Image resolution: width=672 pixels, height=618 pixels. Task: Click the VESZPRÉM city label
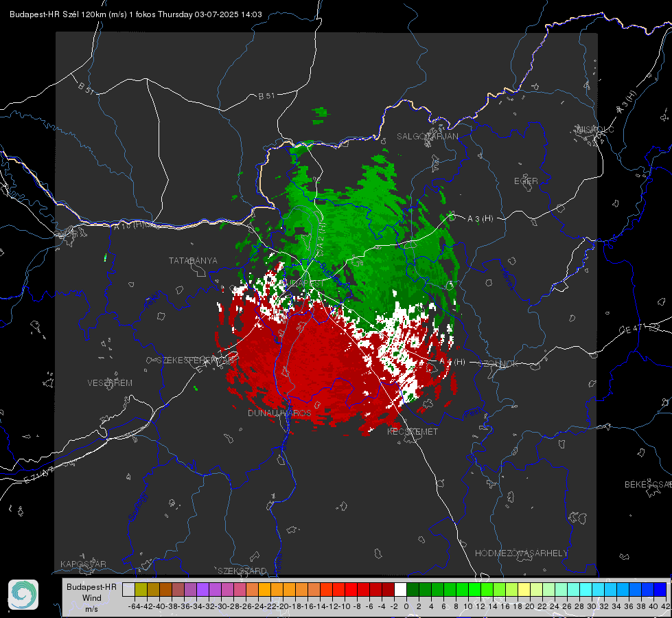tap(110, 382)
